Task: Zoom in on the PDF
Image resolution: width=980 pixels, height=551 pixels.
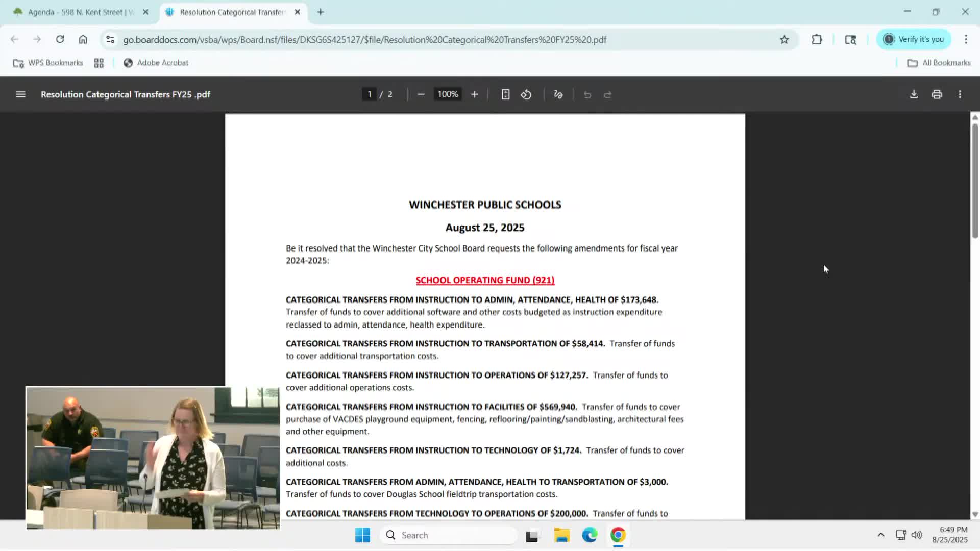Action: [x=474, y=94]
